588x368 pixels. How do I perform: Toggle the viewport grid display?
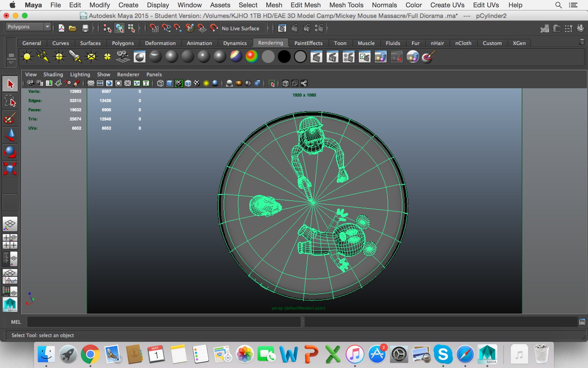[91, 83]
